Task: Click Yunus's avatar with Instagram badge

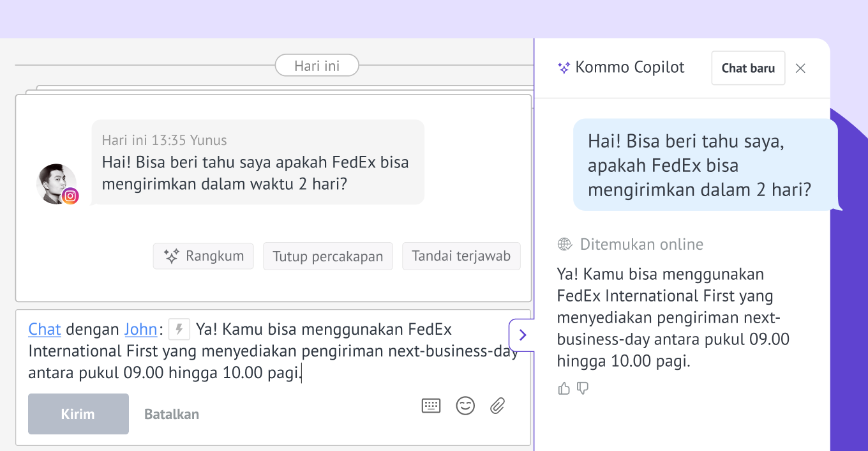Action: [57, 184]
